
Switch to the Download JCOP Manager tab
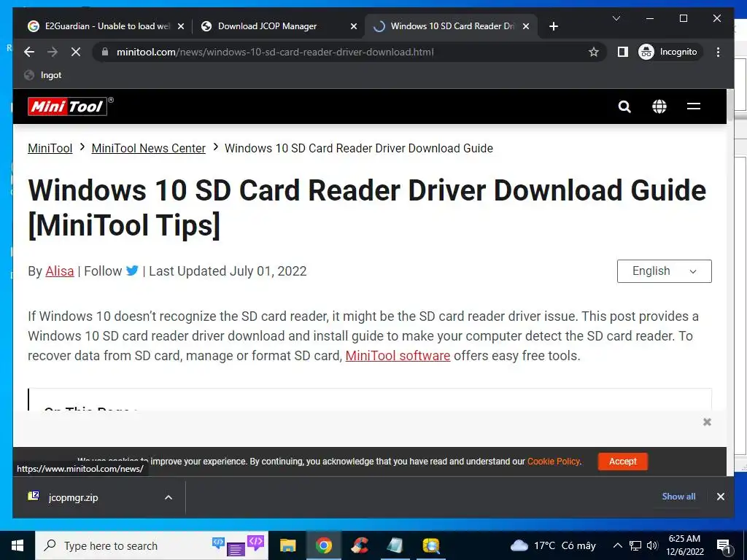(x=279, y=26)
